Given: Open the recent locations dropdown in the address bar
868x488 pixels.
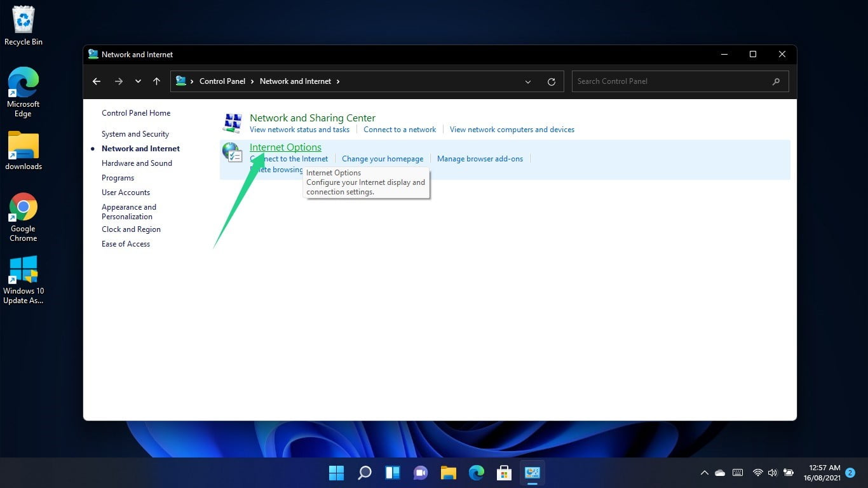Looking at the screenshot, I should pyautogui.click(x=528, y=81).
